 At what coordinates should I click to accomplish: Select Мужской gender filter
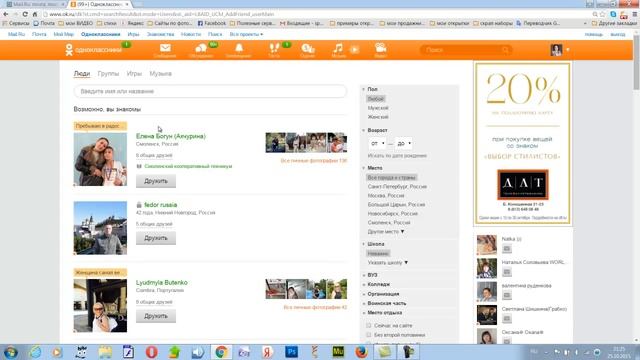[378, 108]
